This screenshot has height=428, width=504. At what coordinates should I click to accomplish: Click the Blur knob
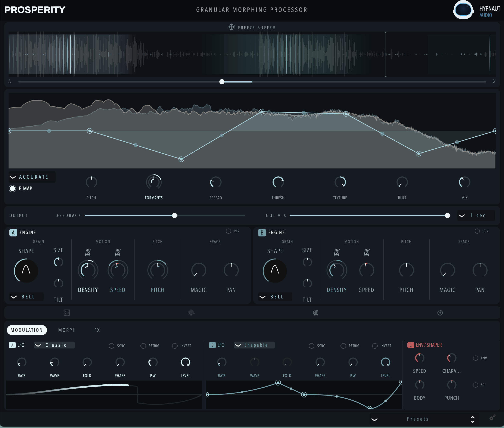(x=402, y=182)
